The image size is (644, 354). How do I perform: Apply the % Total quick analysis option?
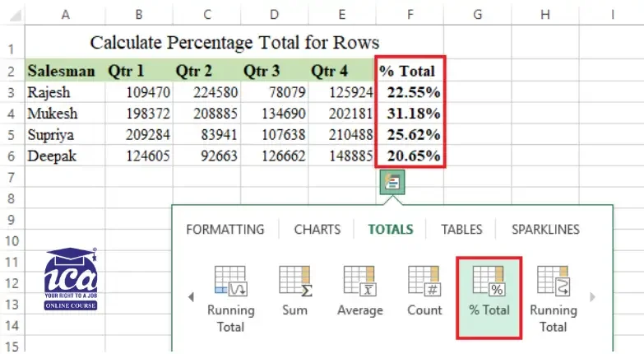(x=489, y=298)
